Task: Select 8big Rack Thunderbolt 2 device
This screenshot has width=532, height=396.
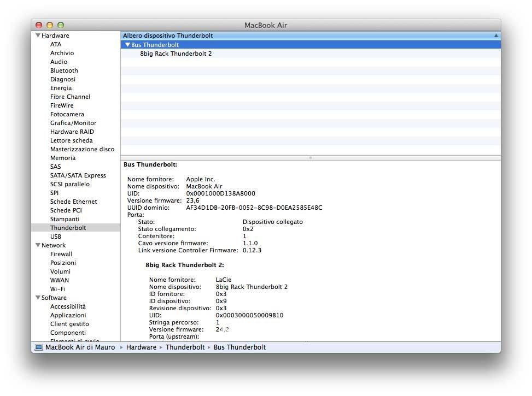Action: tap(176, 54)
